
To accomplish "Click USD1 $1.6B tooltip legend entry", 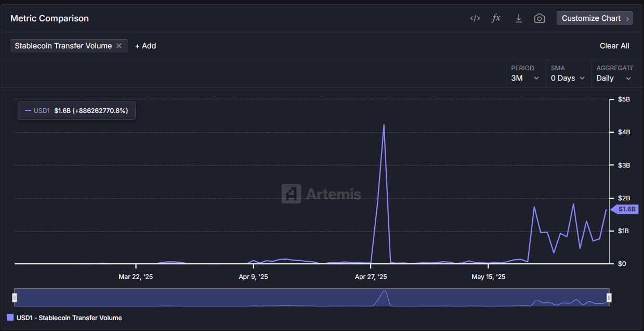I will pos(76,110).
